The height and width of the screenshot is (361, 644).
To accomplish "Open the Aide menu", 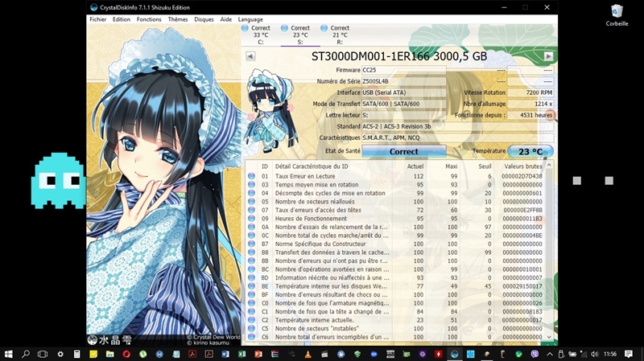I will tap(225, 19).
